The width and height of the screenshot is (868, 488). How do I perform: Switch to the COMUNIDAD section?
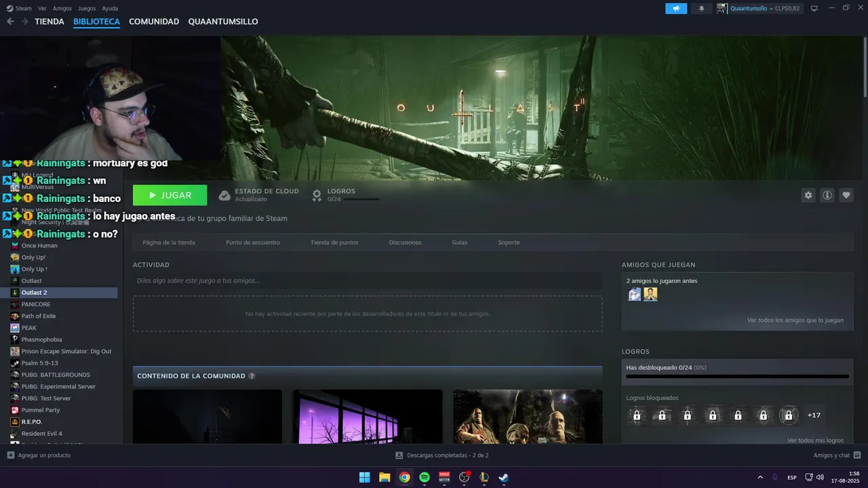pyautogui.click(x=154, y=22)
